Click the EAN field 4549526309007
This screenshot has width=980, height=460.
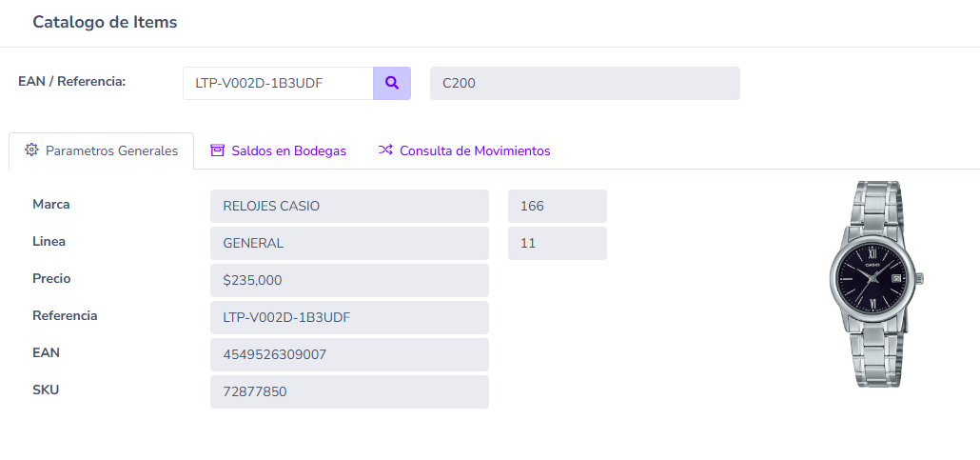pyautogui.click(x=349, y=355)
